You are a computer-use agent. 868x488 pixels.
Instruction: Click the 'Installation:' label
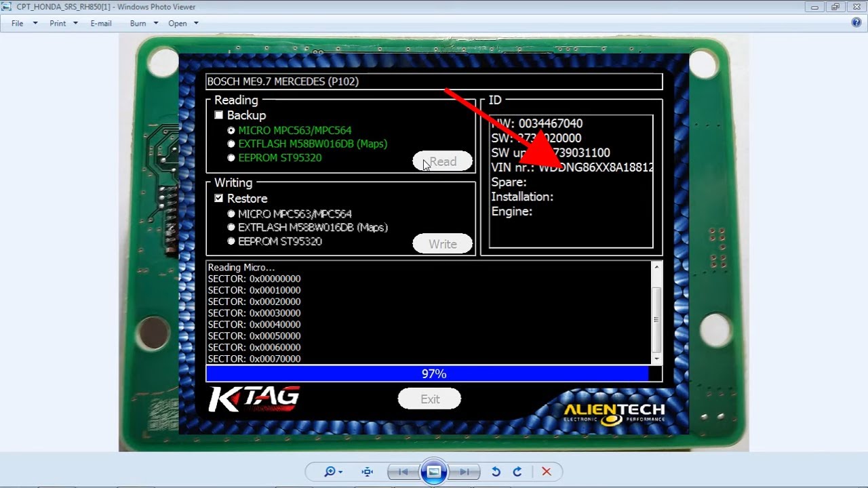pos(522,197)
